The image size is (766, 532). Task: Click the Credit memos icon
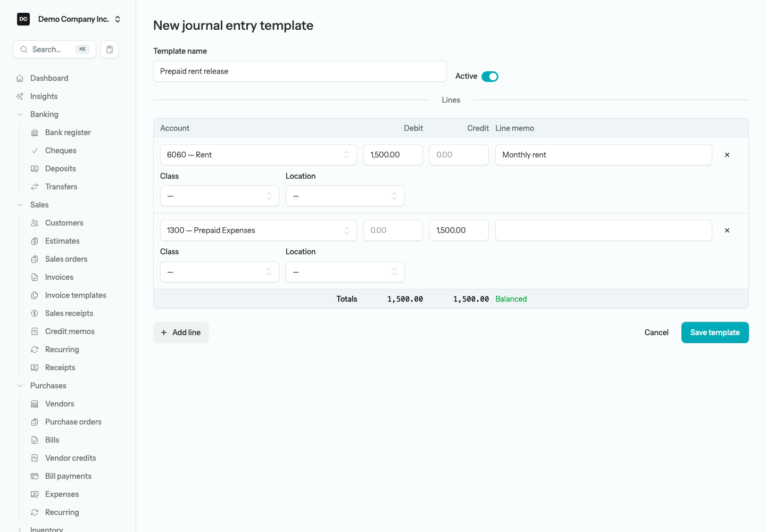35,331
